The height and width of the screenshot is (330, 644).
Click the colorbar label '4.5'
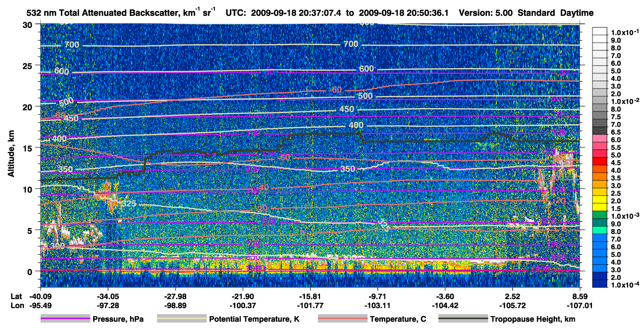[x=617, y=162]
